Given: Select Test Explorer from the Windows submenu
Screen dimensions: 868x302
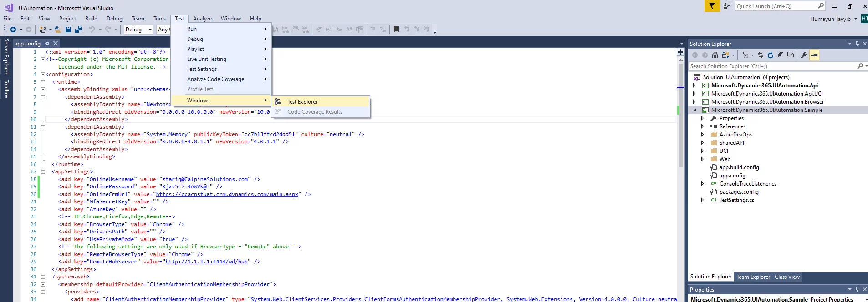Looking at the screenshot, I should [x=321, y=102].
